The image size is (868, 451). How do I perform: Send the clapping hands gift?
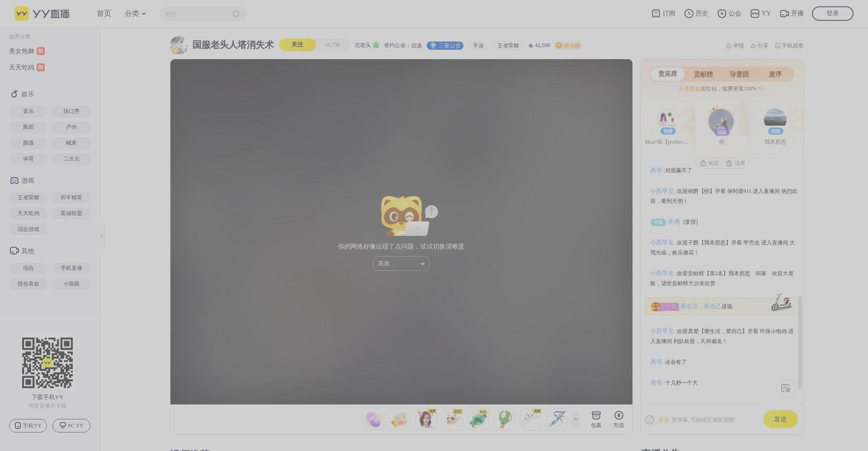click(x=400, y=419)
